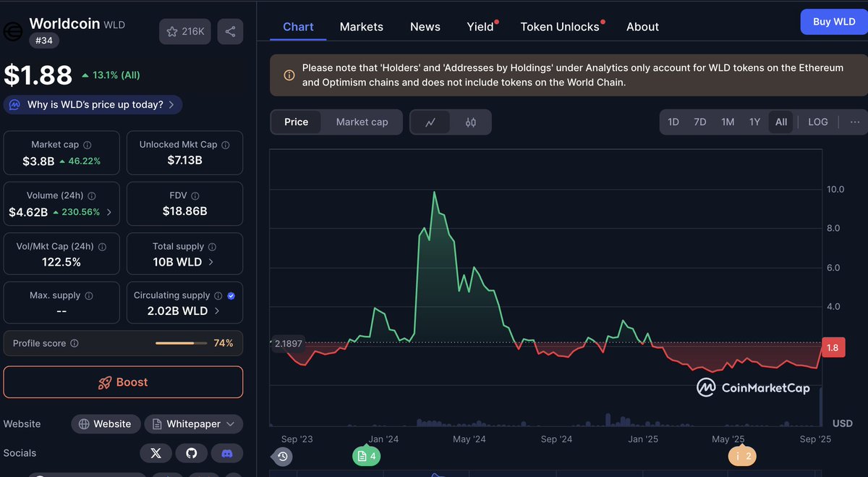This screenshot has height=477, width=868.
Task: Click the info icon in the notice banner
Action: [x=289, y=75]
